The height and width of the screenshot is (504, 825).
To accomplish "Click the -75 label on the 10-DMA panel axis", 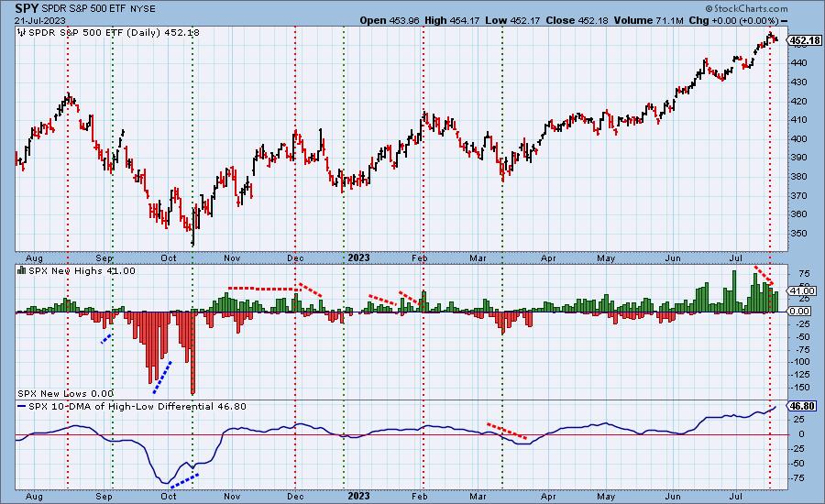I will (x=798, y=477).
